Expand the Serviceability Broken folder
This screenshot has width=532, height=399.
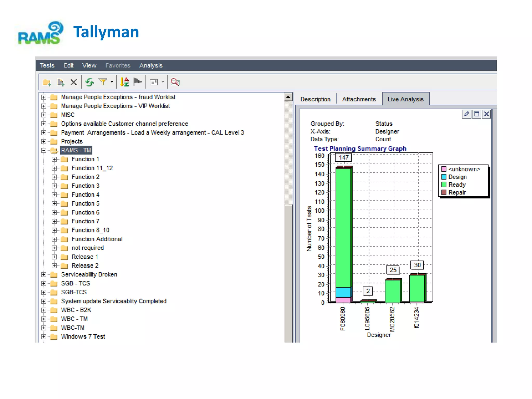(44, 275)
